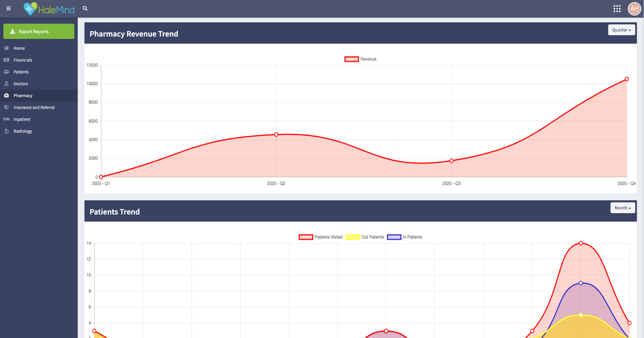This screenshot has height=338, width=644.
Task: Click the Pharmacy Revenue Trend title
Action: pyautogui.click(x=134, y=34)
